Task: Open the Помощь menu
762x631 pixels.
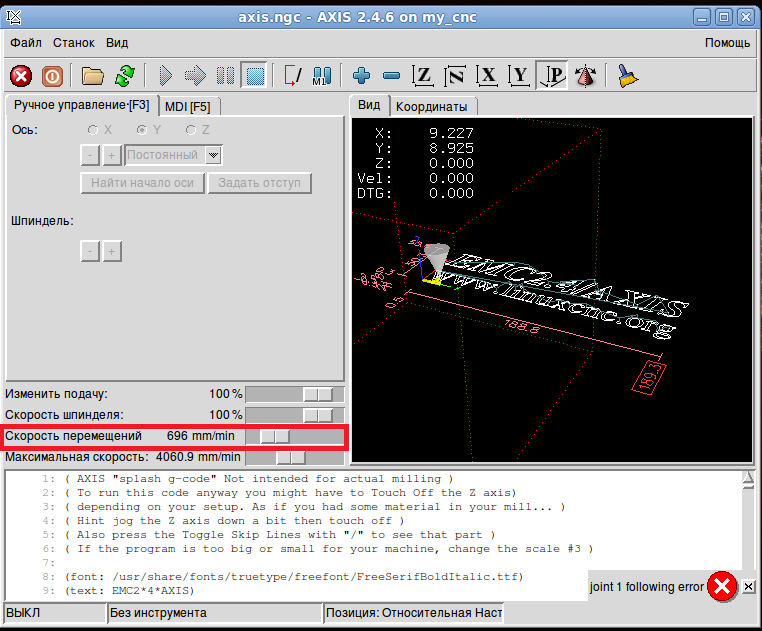Action: pyautogui.click(x=727, y=43)
